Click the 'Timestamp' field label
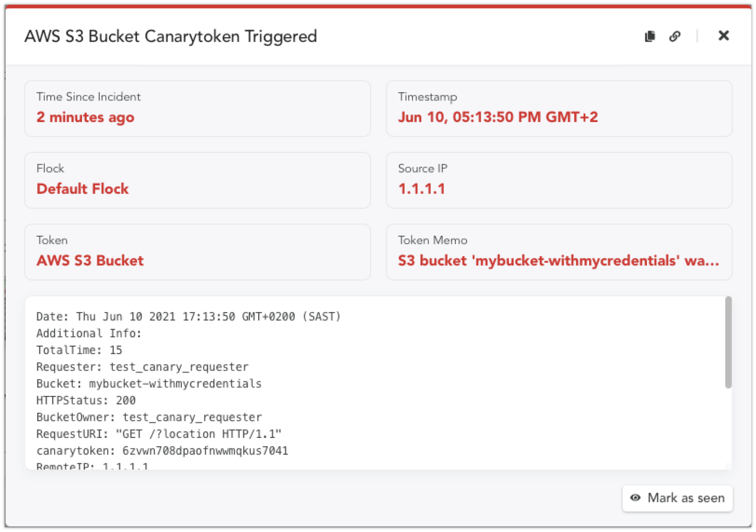The width and height of the screenshot is (756, 532). point(427,97)
